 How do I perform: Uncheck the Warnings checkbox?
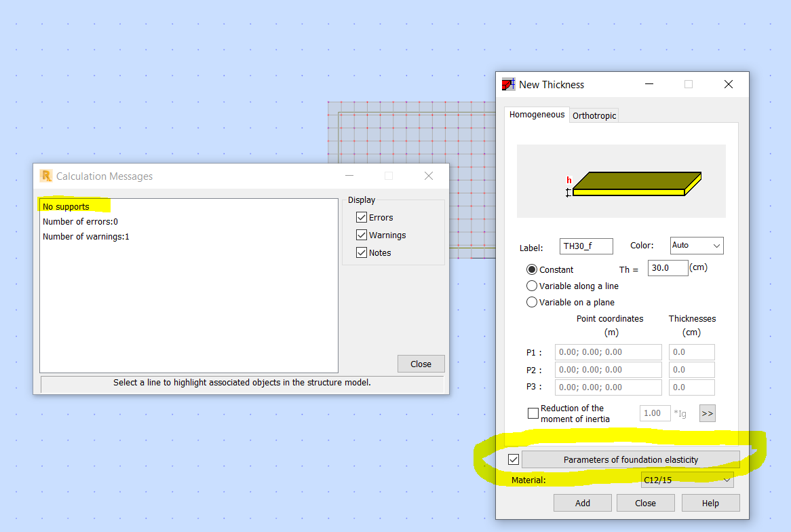(x=362, y=235)
